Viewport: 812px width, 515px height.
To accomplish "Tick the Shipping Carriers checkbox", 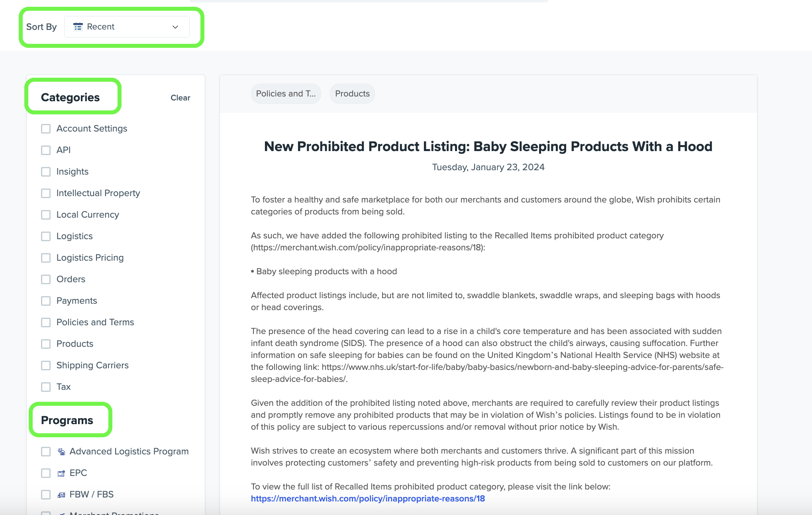I will click(46, 366).
